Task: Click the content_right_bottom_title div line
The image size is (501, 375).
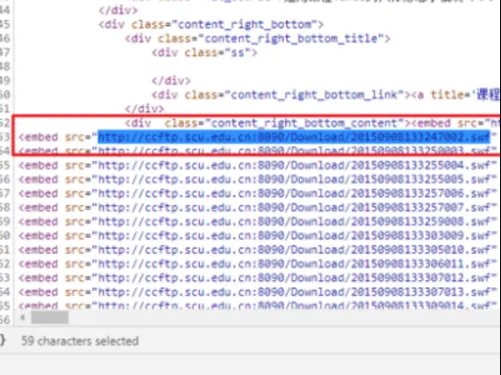Action: pyautogui.click(x=257, y=39)
